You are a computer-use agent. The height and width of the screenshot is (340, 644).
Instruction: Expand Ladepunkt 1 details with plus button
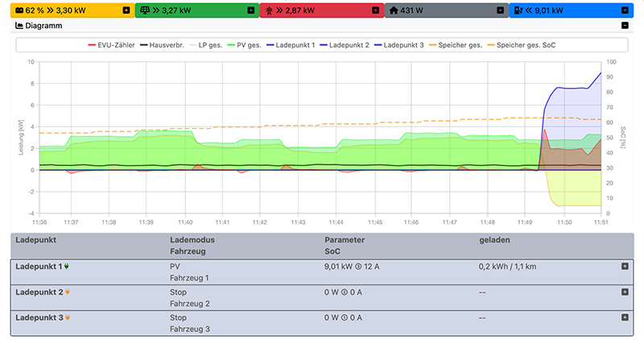pyautogui.click(x=625, y=267)
